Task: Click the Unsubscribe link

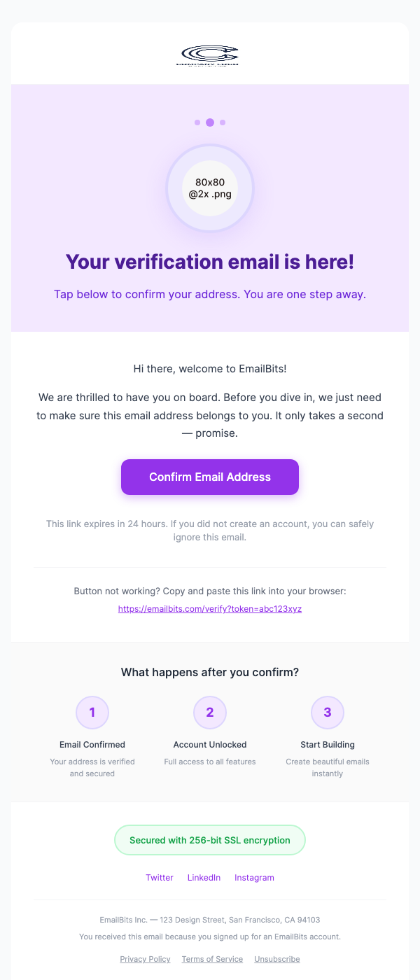Action: point(276,959)
